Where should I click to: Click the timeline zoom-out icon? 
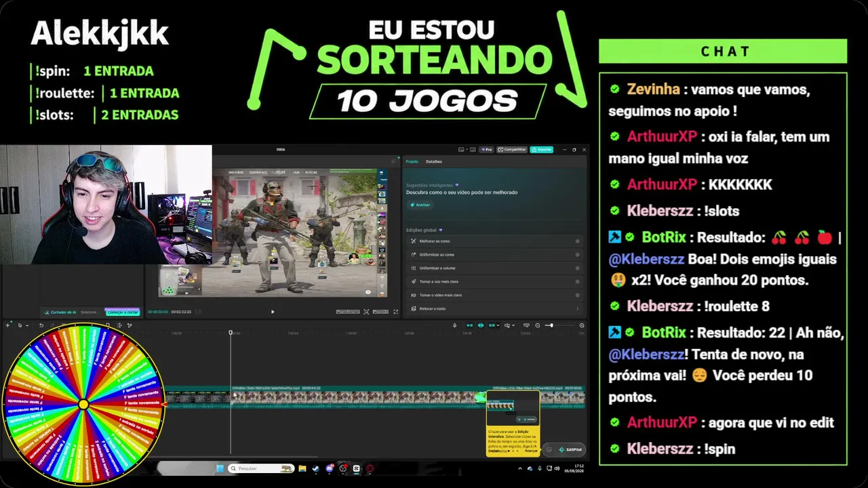(538, 325)
